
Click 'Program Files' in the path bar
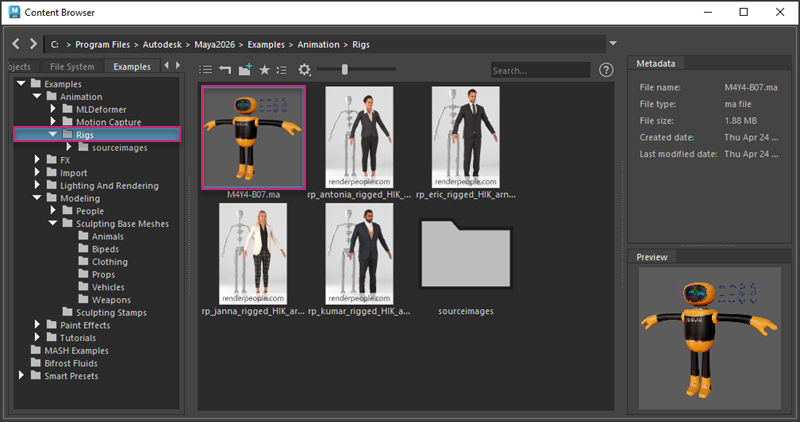pyautogui.click(x=103, y=44)
